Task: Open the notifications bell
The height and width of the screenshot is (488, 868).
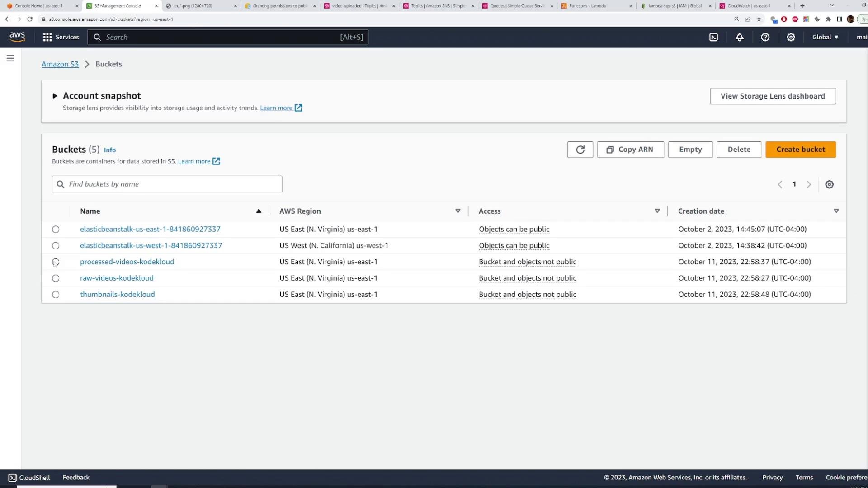Action: pyautogui.click(x=739, y=37)
